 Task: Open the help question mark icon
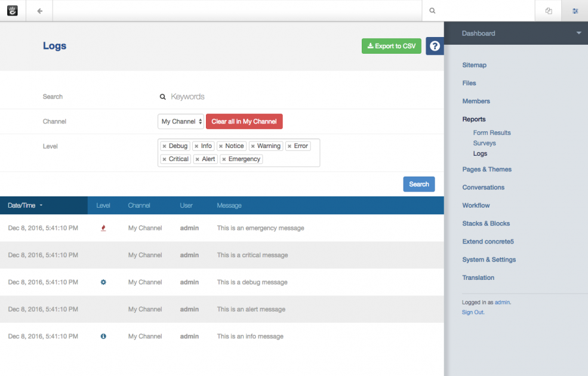[x=435, y=46]
